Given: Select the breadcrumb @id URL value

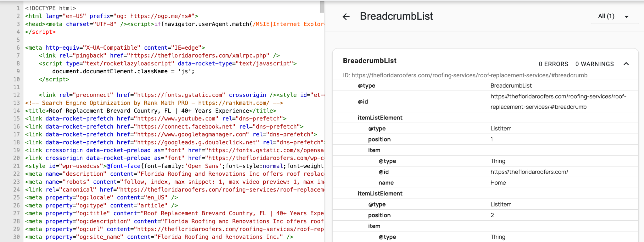Looking at the screenshot, I should tap(558, 102).
